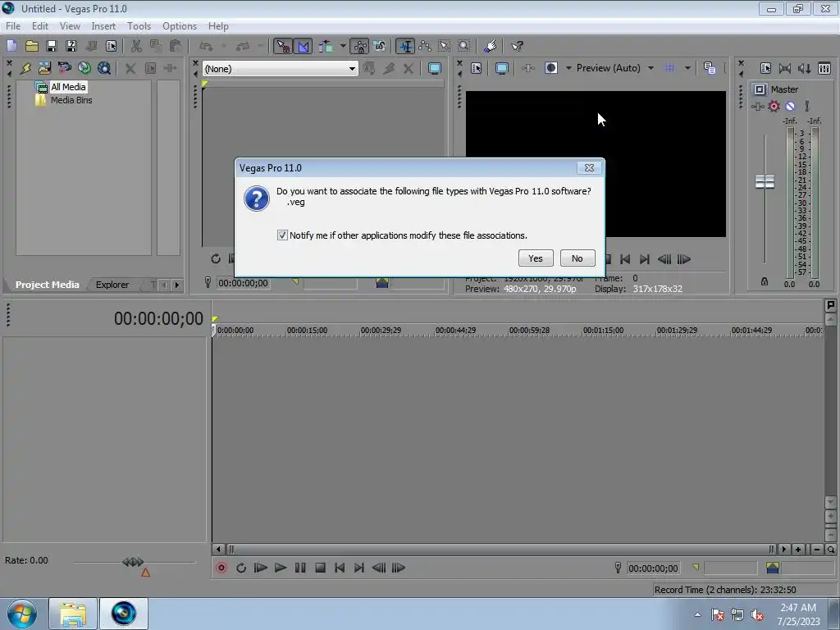
Task: Close the Vegas Pro 11.0 dialog
Action: point(589,167)
